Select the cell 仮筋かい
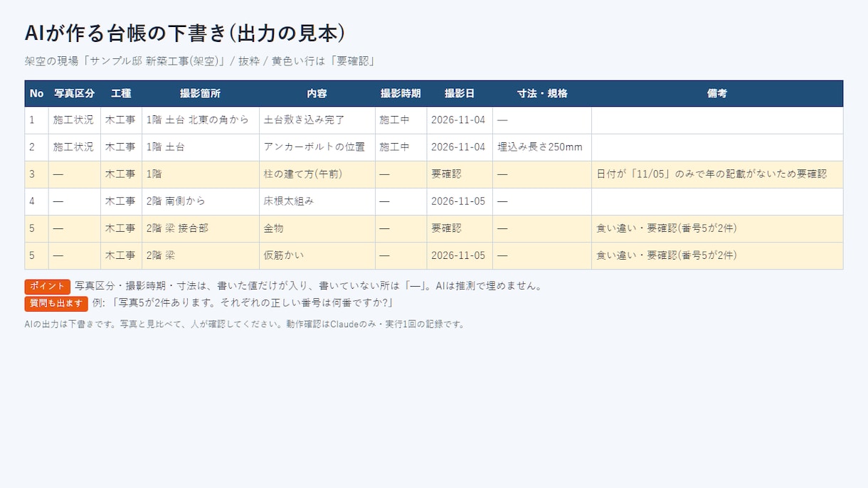The height and width of the screenshot is (488, 868). (x=317, y=255)
